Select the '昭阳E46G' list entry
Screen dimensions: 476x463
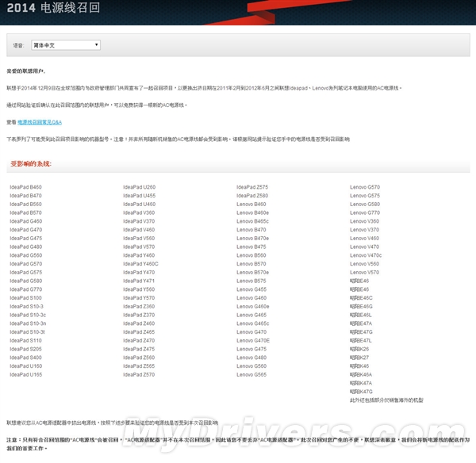(x=361, y=307)
